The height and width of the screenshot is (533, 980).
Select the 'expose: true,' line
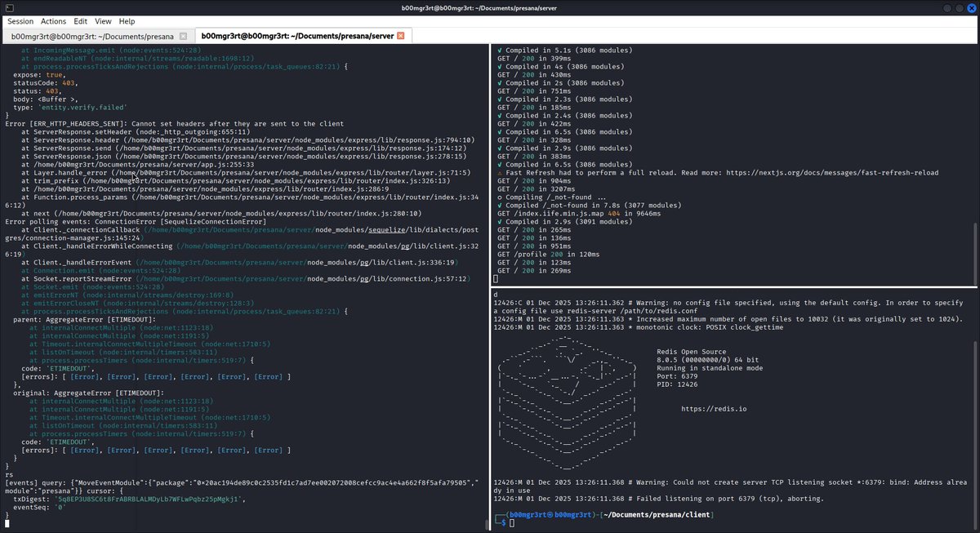point(41,74)
